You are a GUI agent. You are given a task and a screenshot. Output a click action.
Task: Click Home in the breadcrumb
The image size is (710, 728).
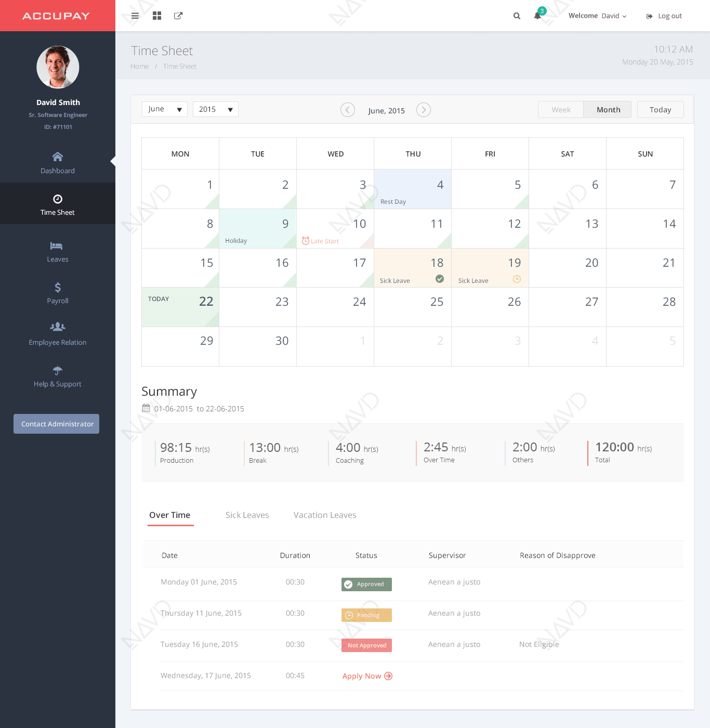pyautogui.click(x=139, y=66)
